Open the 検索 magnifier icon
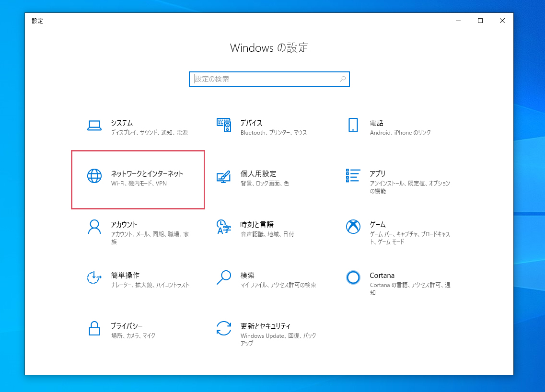Viewport: 545px width, 392px height. tap(223, 277)
